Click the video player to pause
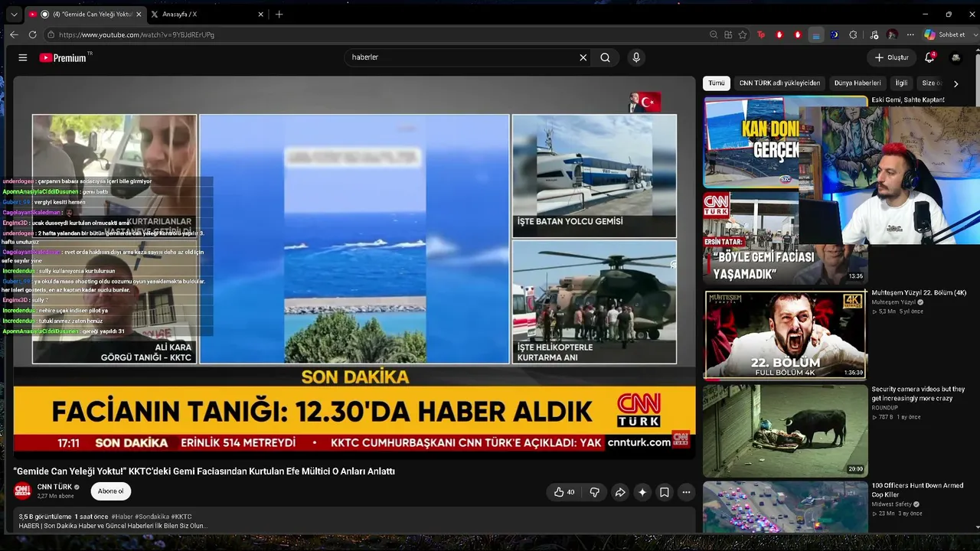 tap(354, 266)
